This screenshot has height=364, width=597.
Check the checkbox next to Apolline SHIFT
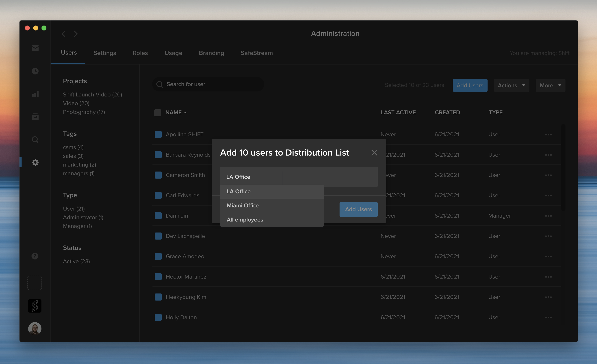click(x=158, y=134)
